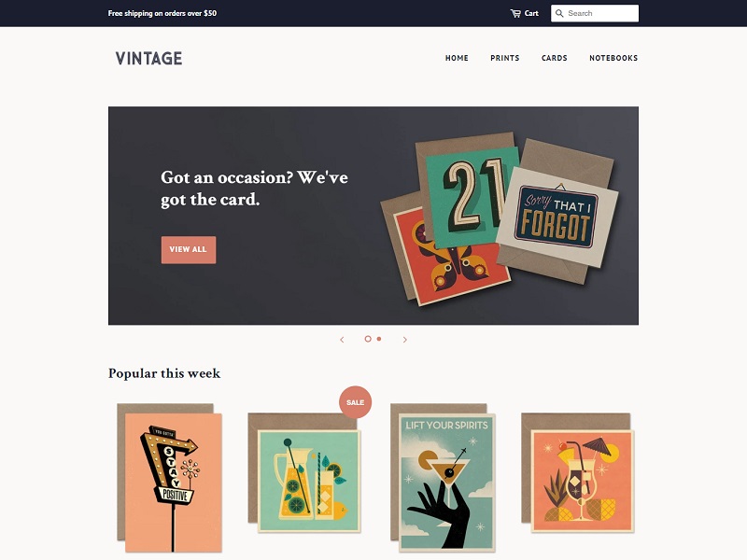Screen dimensions: 747x560
Task: Select the first slideshow indicator dot
Action: tap(368, 339)
